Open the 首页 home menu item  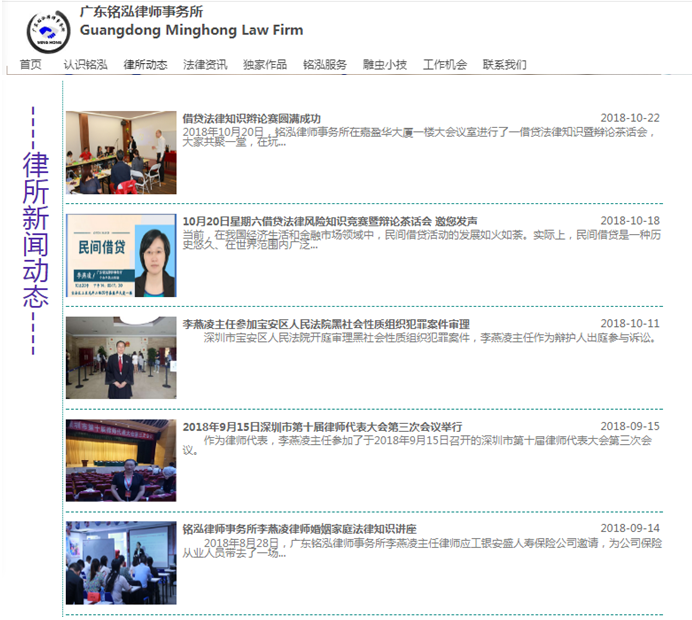30,64
